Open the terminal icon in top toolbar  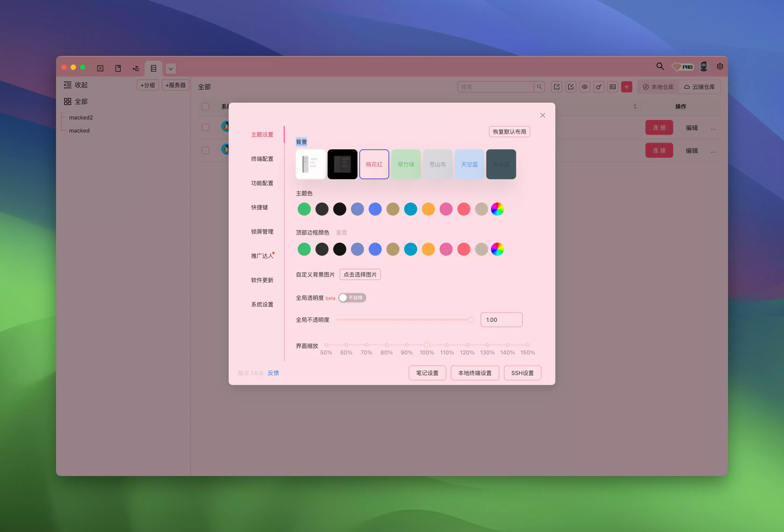100,68
